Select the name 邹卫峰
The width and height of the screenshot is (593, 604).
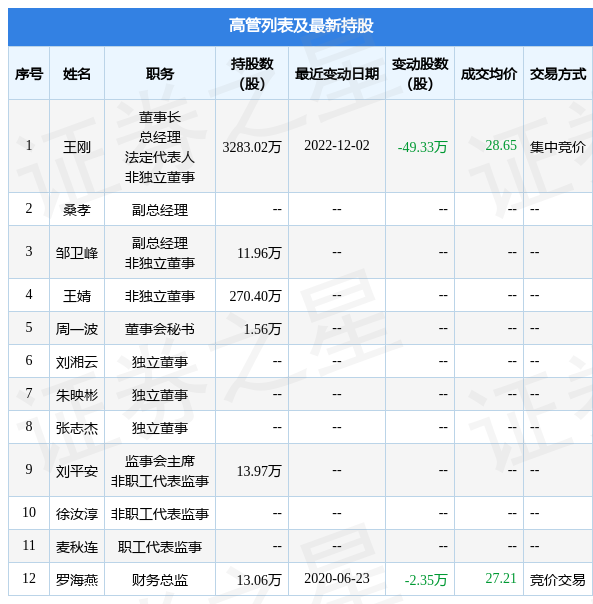click(x=77, y=253)
